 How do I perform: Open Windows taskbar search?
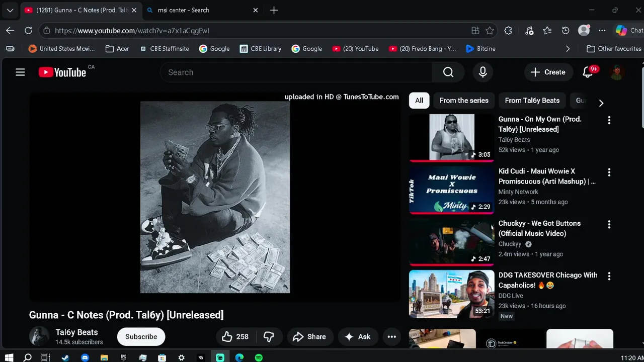(x=28, y=357)
